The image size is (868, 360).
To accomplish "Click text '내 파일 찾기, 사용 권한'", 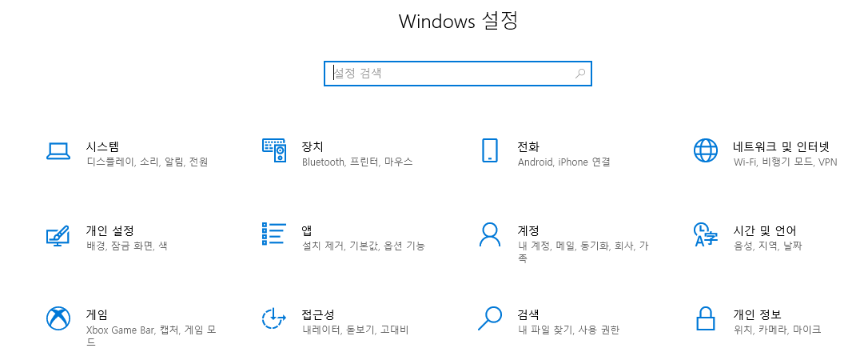I will 568,330.
